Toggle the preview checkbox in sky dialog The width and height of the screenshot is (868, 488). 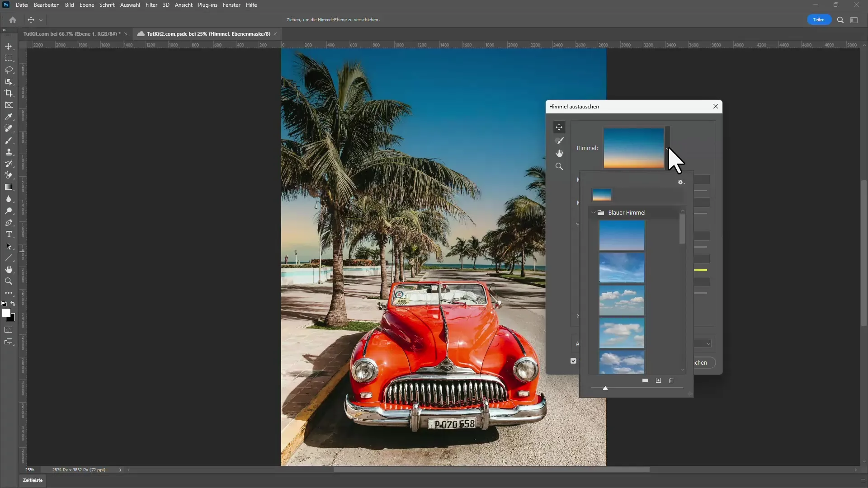(x=573, y=361)
